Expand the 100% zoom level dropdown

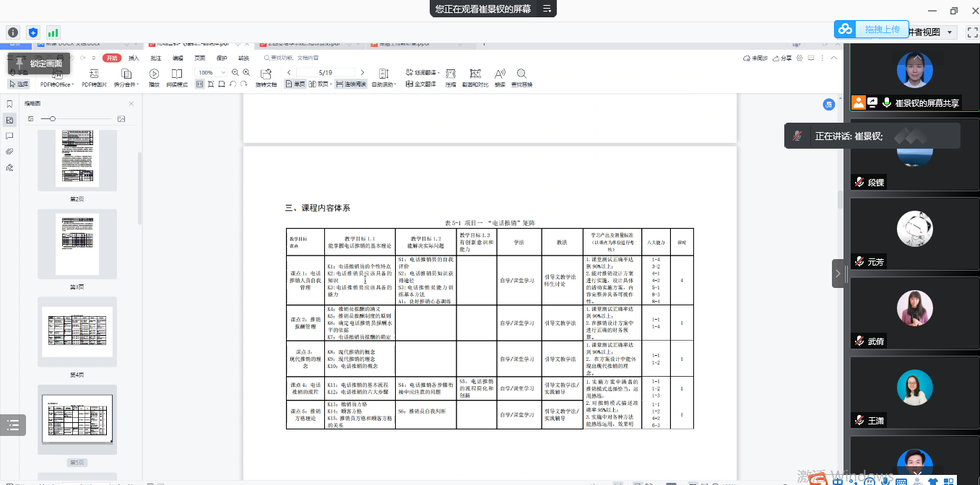224,73
